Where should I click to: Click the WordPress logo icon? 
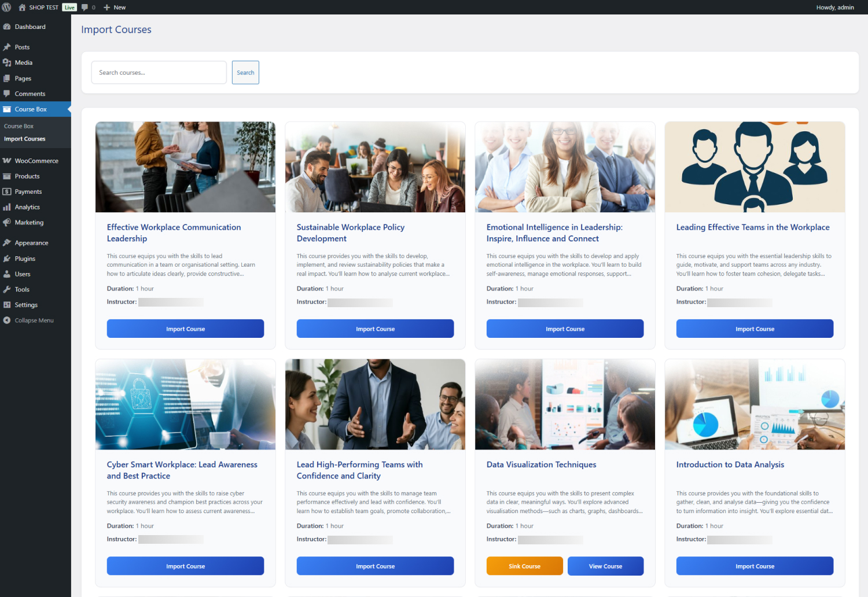pyautogui.click(x=7, y=8)
